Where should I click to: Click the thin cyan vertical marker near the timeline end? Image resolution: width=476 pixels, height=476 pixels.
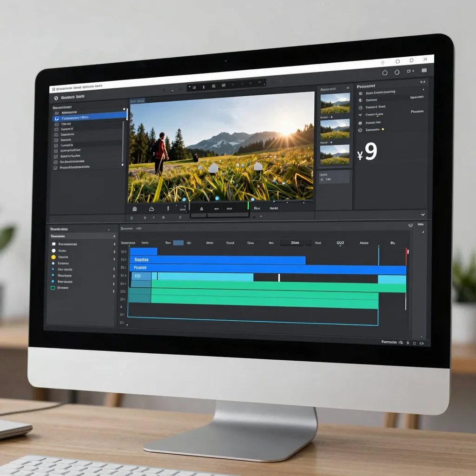coord(378,256)
